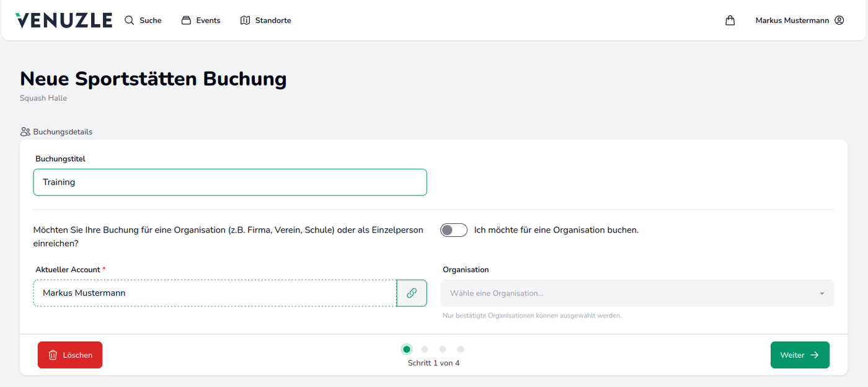
Task: Click the search magnifier icon
Action: coord(129,20)
